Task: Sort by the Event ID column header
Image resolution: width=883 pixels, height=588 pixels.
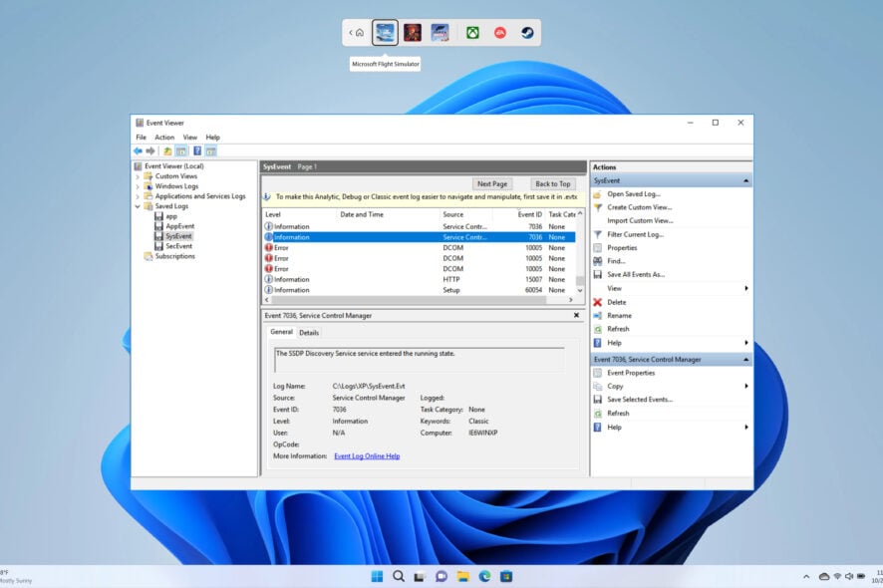Action: pos(529,214)
